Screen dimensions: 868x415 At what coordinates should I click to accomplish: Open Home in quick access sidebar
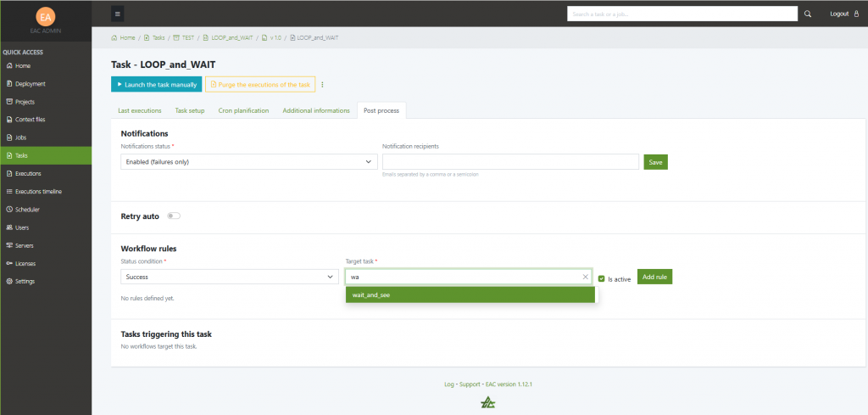click(46, 66)
